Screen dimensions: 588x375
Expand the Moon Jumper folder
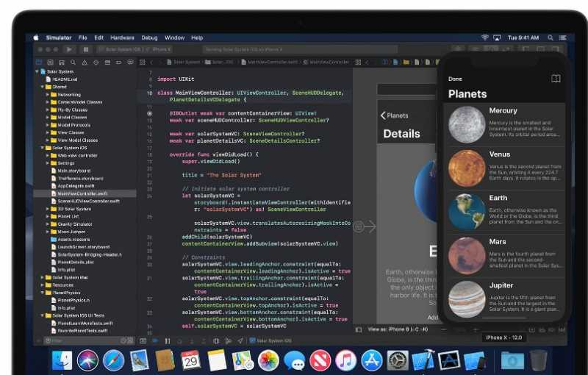[x=47, y=232]
